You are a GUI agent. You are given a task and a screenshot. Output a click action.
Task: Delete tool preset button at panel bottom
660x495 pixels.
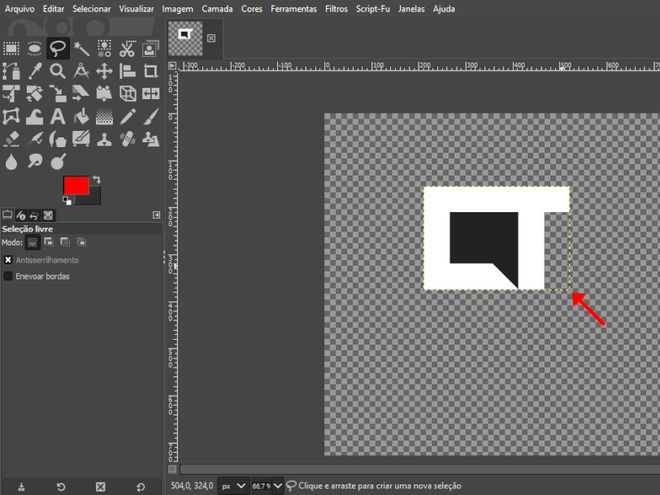[100, 487]
